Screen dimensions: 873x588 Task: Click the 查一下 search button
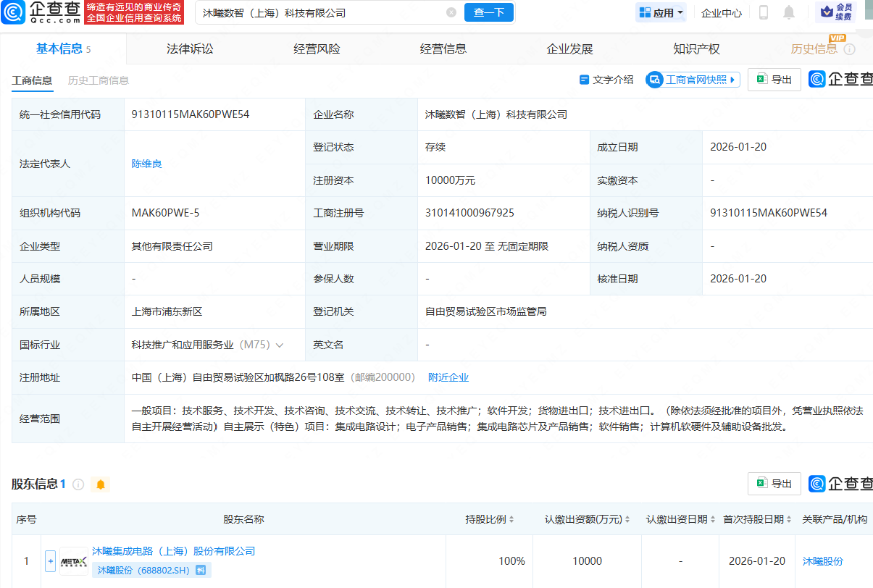[x=488, y=12]
